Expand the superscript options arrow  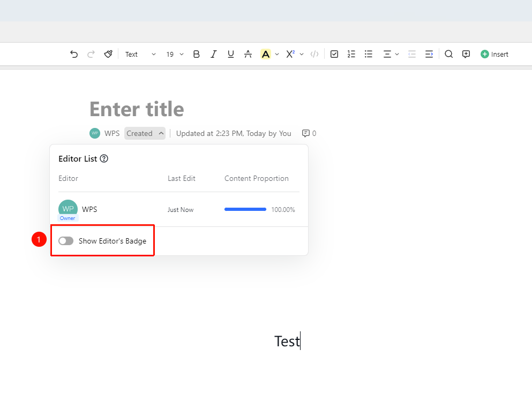(x=302, y=54)
